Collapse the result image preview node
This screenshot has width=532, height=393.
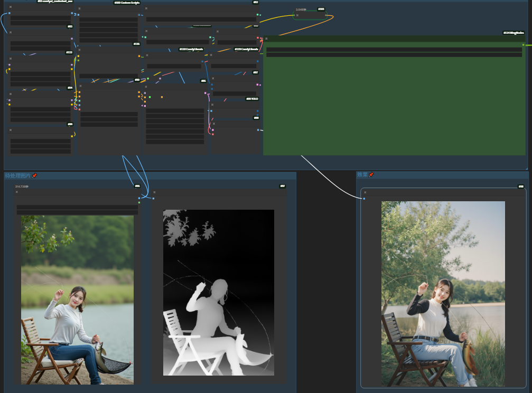tap(365, 192)
